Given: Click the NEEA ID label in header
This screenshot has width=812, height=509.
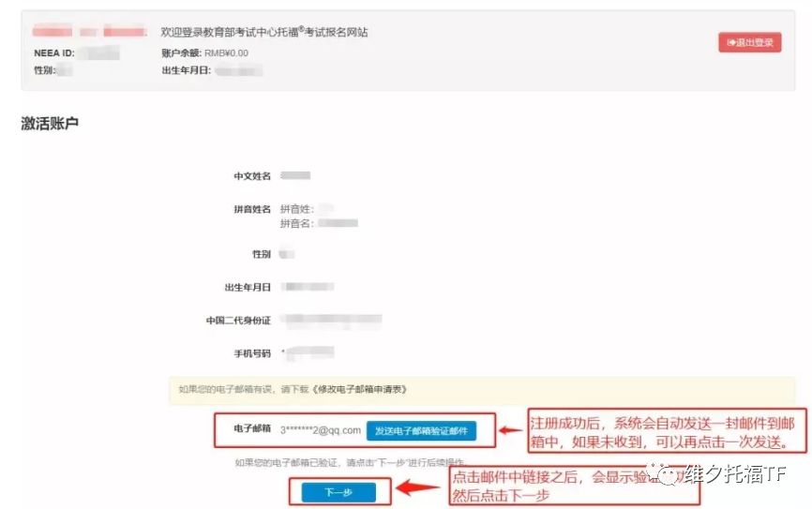Looking at the screenshot, I should (x=53, y=52).
